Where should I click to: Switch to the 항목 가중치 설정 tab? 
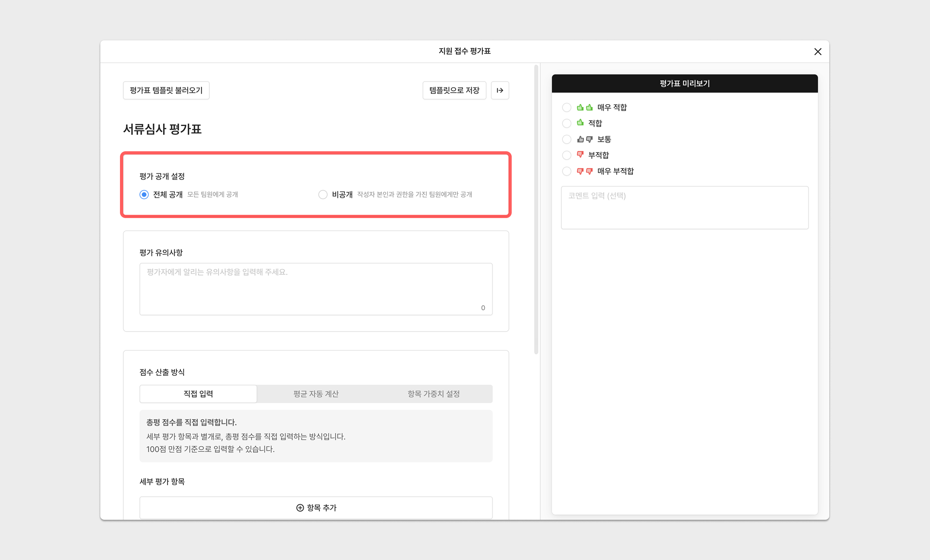(433, 394)
